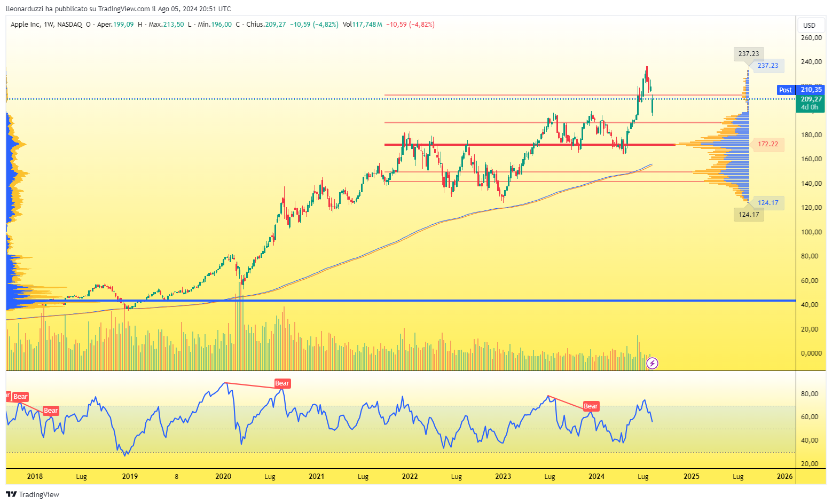Screen dimensions: 832x504
Task: Click the red −10,59 (−4,82%) after Vol
Action: click(x=410, y=25)
